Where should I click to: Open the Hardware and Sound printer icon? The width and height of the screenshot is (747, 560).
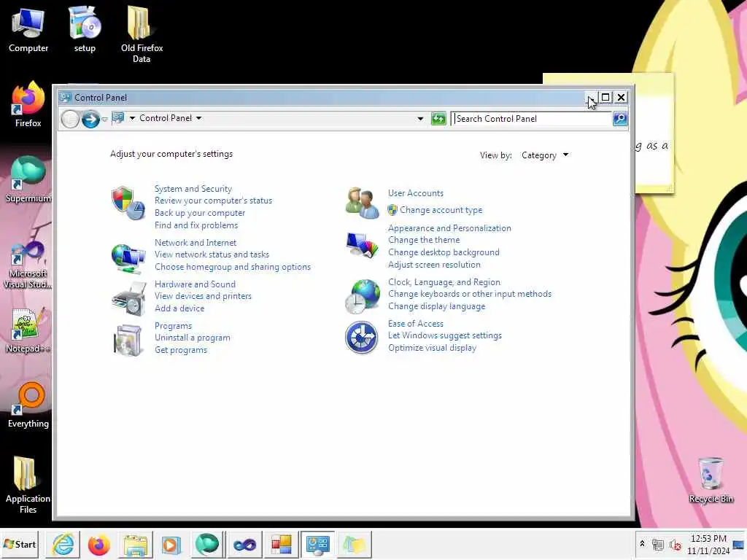click(x=128, y=299)
